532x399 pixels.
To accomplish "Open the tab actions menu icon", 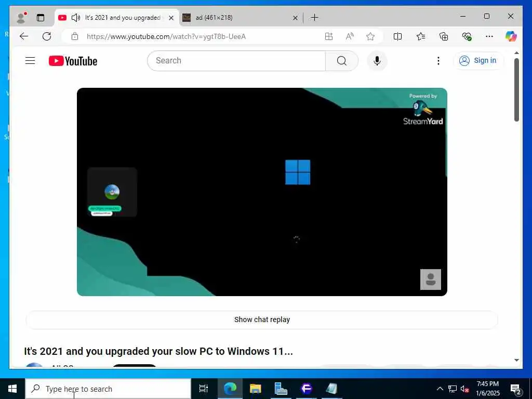I will (x=41, y=18).
